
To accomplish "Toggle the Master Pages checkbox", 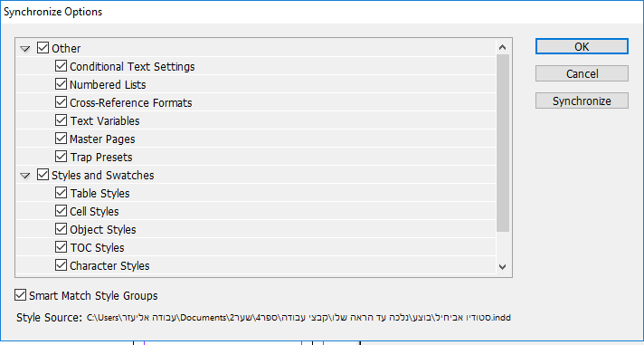I will (61, 139).
